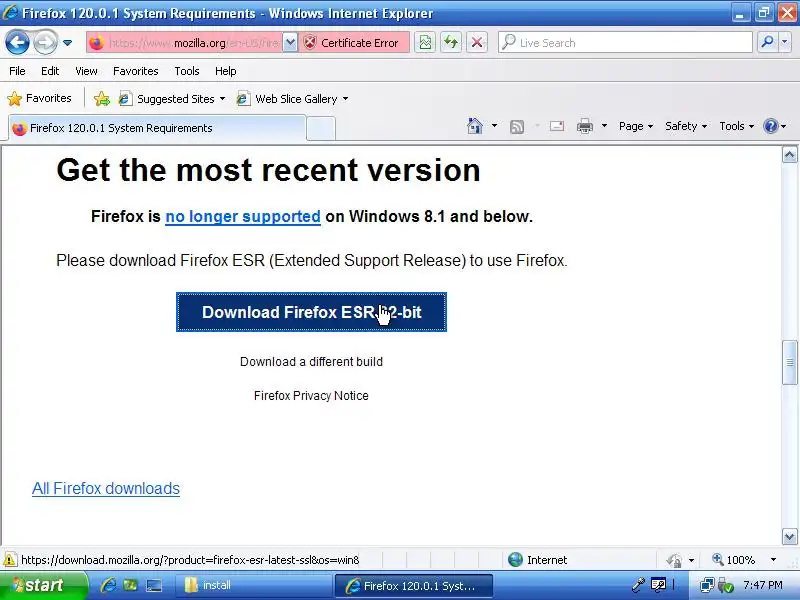Click the Back navigation arrow

17,42
